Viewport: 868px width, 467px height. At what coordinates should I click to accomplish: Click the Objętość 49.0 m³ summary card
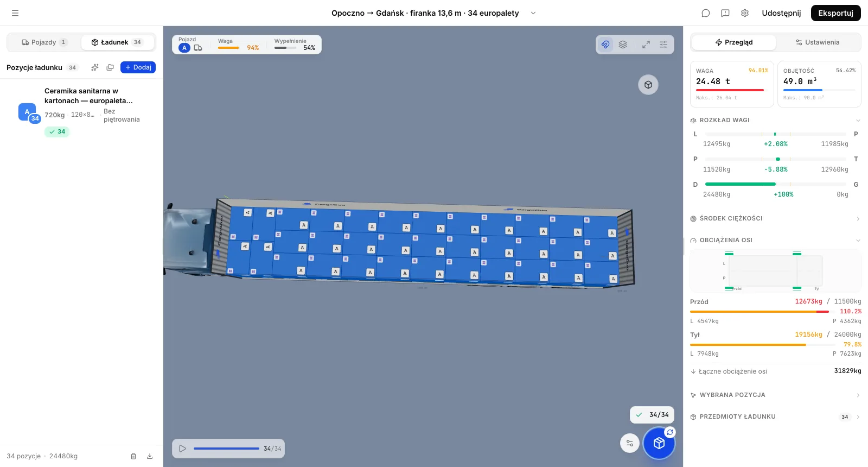819,84
